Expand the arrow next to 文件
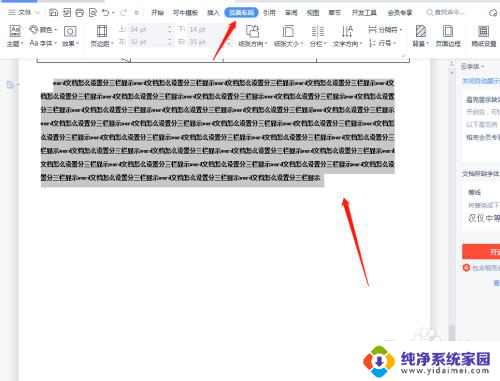The image size is (500, 381). pos(37,13)
